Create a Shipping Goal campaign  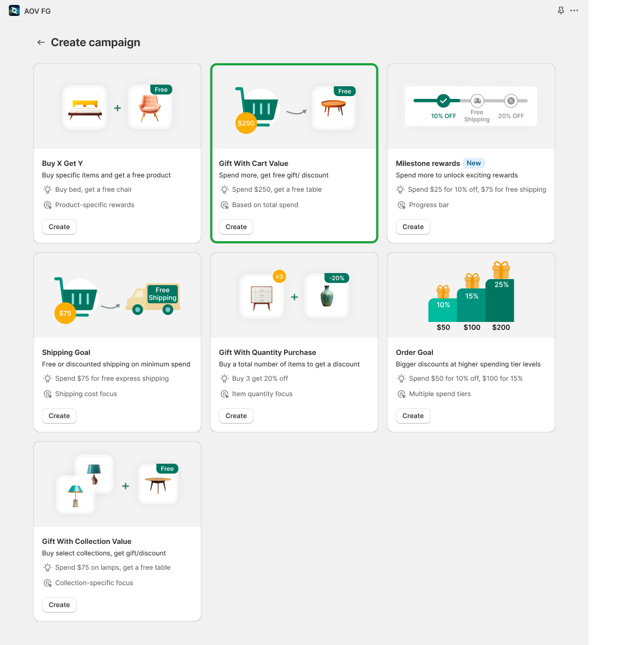[x=59, y=416]
